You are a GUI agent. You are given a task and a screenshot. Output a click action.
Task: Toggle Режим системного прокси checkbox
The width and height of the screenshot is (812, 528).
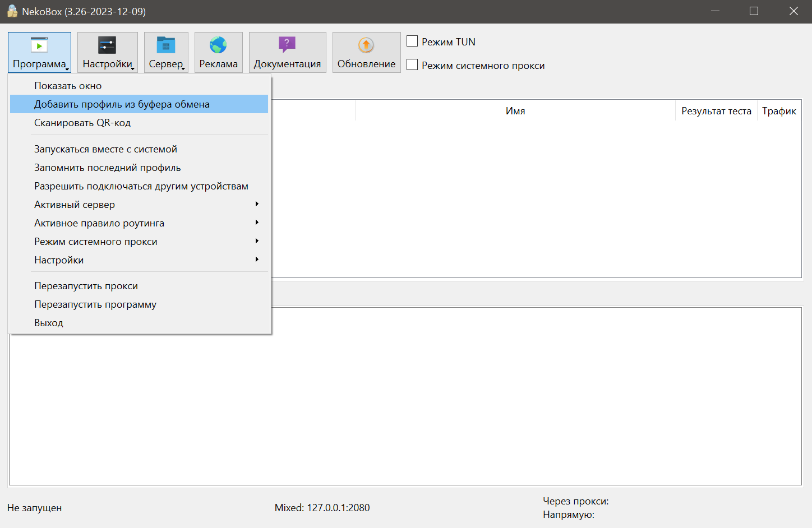point(412,65)
